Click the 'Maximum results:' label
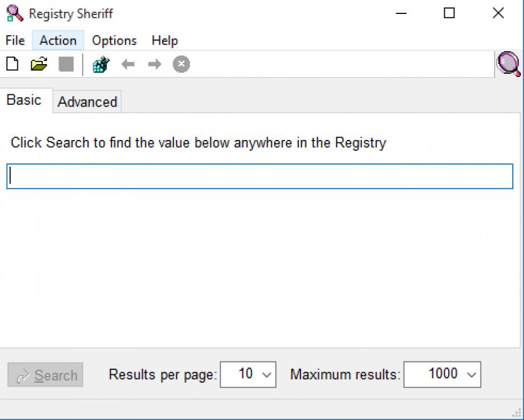The width and height of the screenshot is (524, 420). [x=346, y=374]
